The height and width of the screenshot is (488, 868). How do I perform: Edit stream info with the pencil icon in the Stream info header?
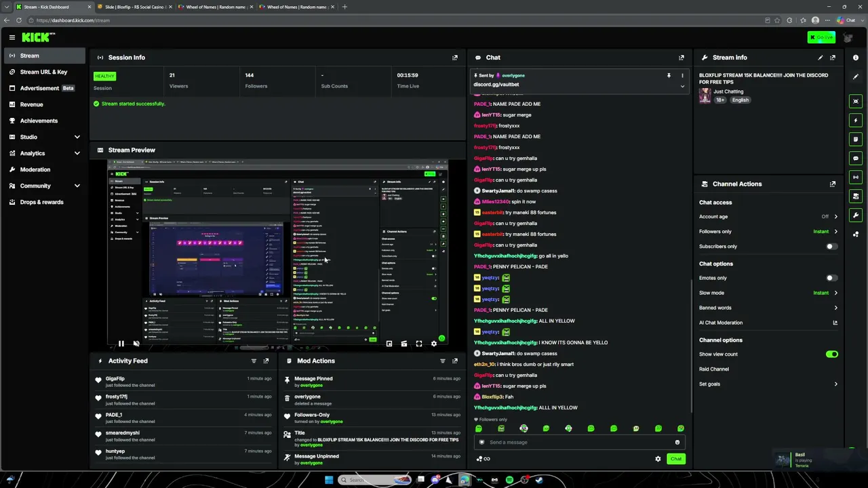pyautogui.click(x=821, y=58)
